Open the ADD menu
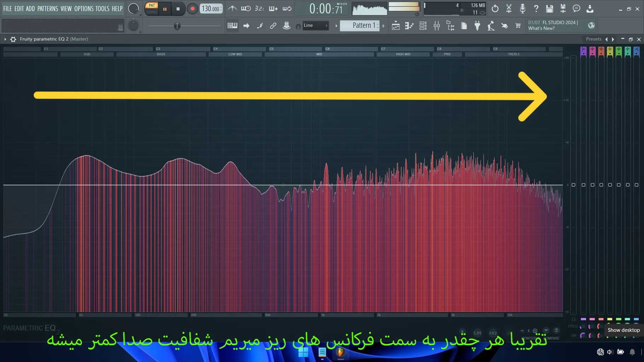This screenshot has height=362, width=644. point(30,8)
